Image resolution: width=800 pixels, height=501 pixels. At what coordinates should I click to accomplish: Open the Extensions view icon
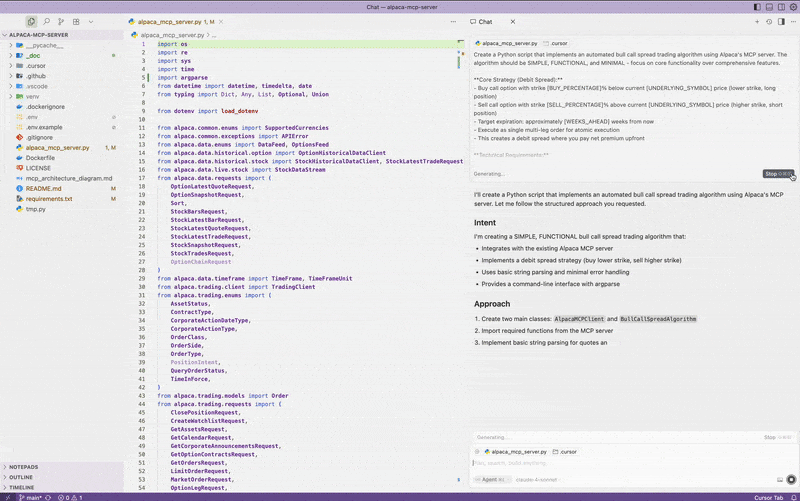coord(76,21)
